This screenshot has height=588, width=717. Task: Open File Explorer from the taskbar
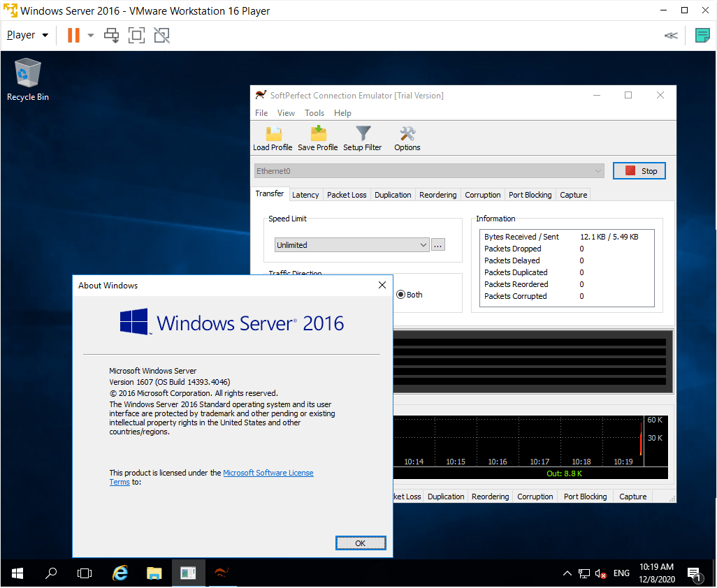click(154, 573)
